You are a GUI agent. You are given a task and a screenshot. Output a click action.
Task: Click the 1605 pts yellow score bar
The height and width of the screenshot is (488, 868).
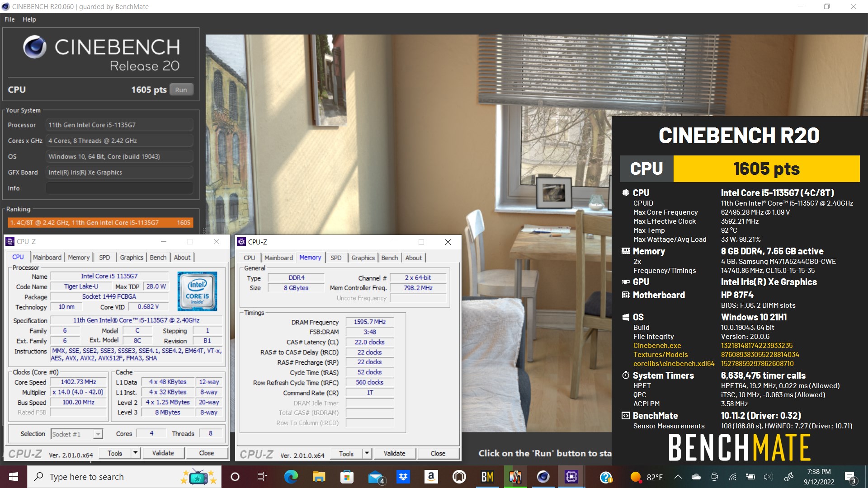[x=766, y=169]
